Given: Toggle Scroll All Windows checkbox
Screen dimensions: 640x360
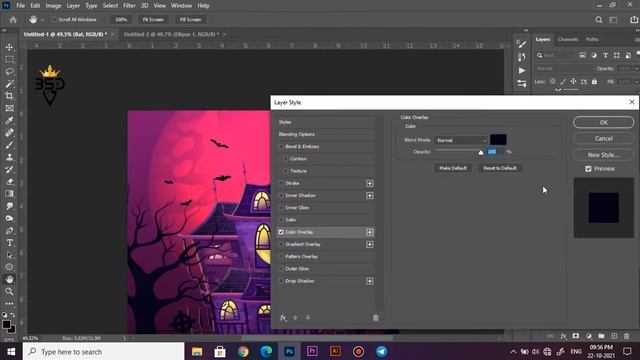Looking at the screenshot, I should coord(54,20).
